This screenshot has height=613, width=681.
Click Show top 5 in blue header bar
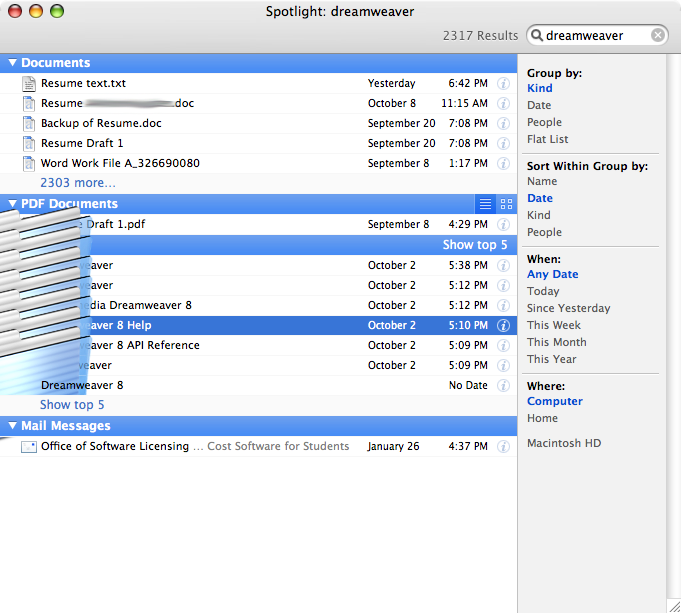click(475, 245)
